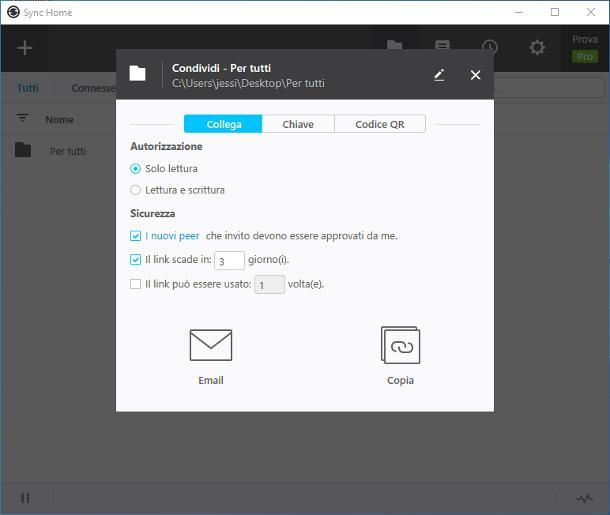
Task: Click the pencil edit icon in dialog header
Action: 439,75
